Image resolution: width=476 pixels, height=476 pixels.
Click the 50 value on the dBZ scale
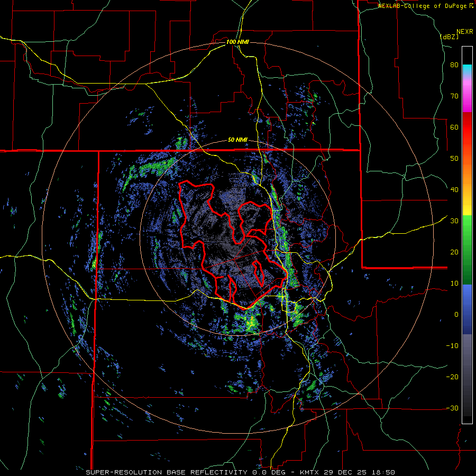454,159
